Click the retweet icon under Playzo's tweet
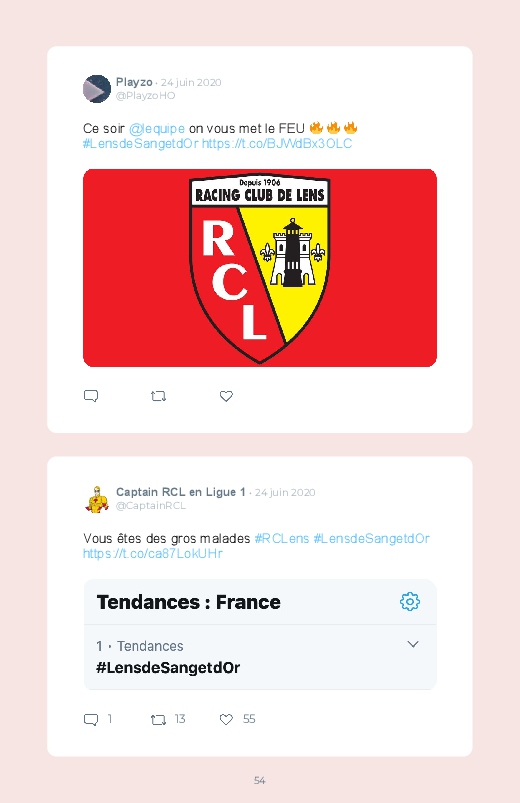The width and height of the screenshot is (520, 803). (158, 396)
